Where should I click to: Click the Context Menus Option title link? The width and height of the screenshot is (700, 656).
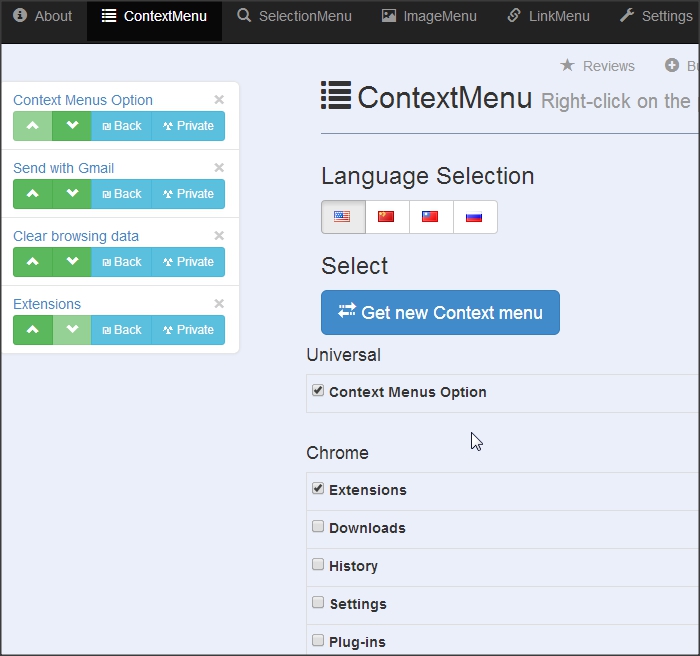click(83, 100)
